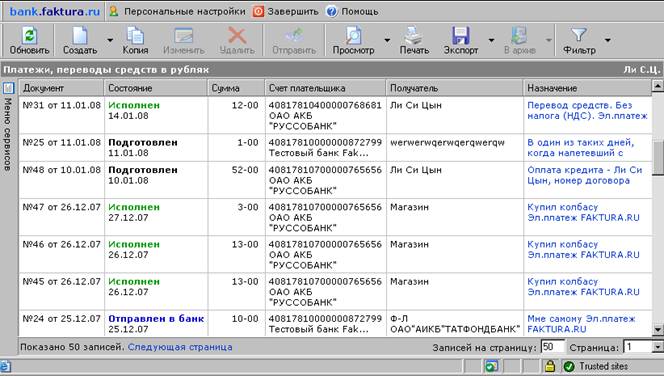Click the Печать printer icon

pos(413,36)
